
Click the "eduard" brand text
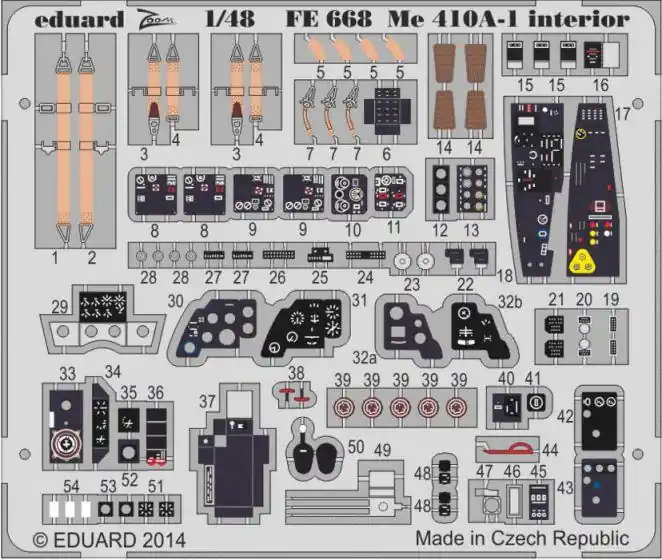[79, 19]
